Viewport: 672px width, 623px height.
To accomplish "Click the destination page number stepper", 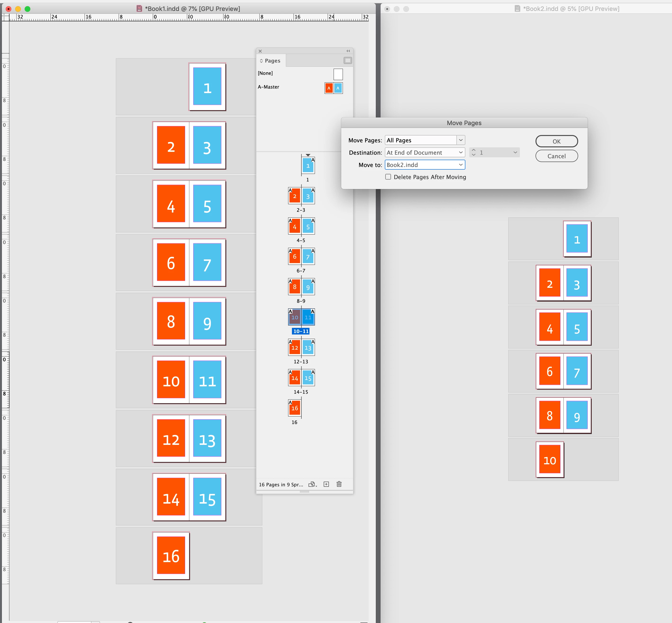I will click(x=473, y=152).
